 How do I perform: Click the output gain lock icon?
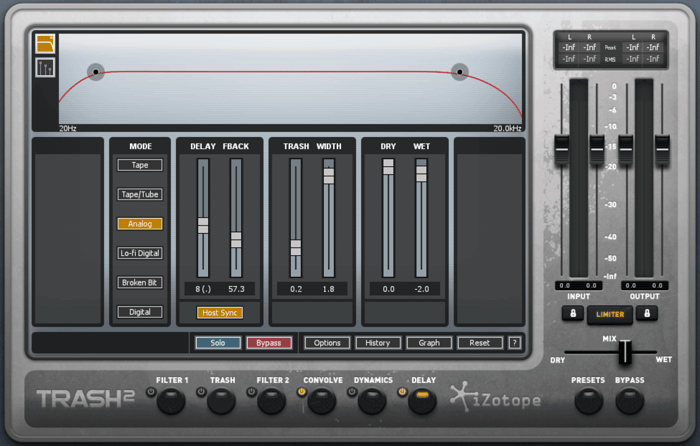pos(646,313)
